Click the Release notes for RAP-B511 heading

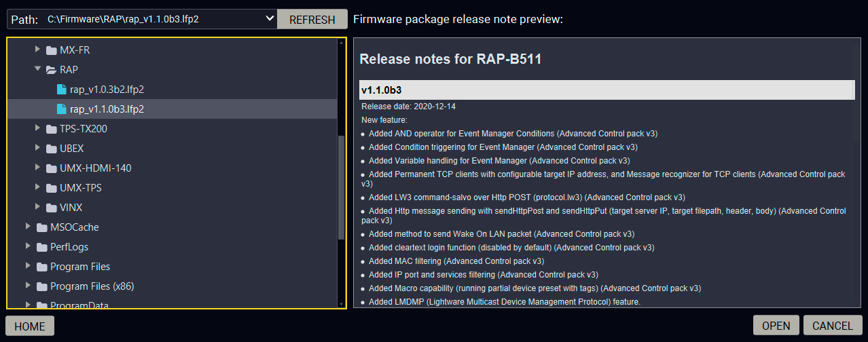(450, 59)
